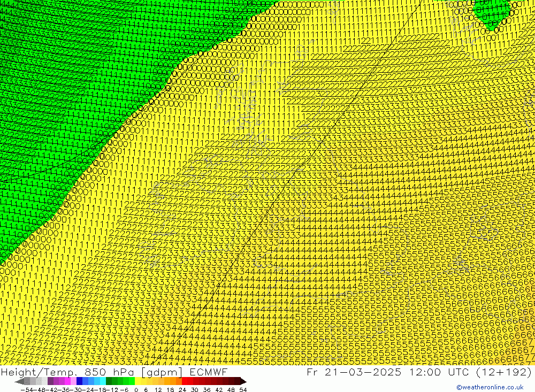
Task: Click the "54" legend scale label
Action: click(x=243, y=390)
